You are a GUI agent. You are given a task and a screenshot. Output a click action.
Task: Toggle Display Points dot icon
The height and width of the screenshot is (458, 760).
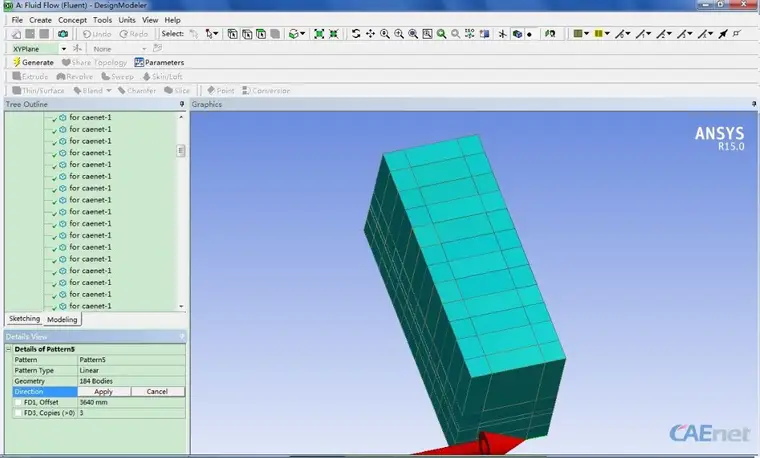point(529,34)
